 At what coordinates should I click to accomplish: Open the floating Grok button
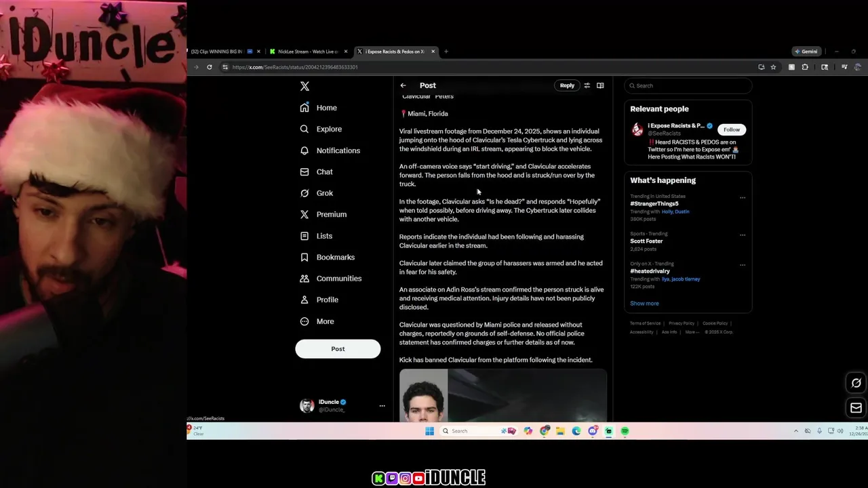click(856, 383)
